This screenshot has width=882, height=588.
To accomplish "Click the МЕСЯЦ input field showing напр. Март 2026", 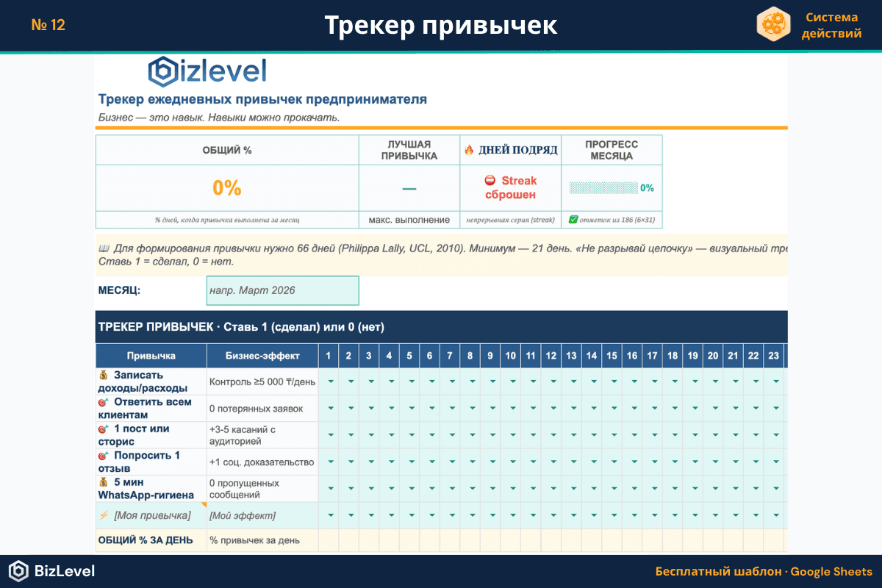I will (x=283, y=290).
